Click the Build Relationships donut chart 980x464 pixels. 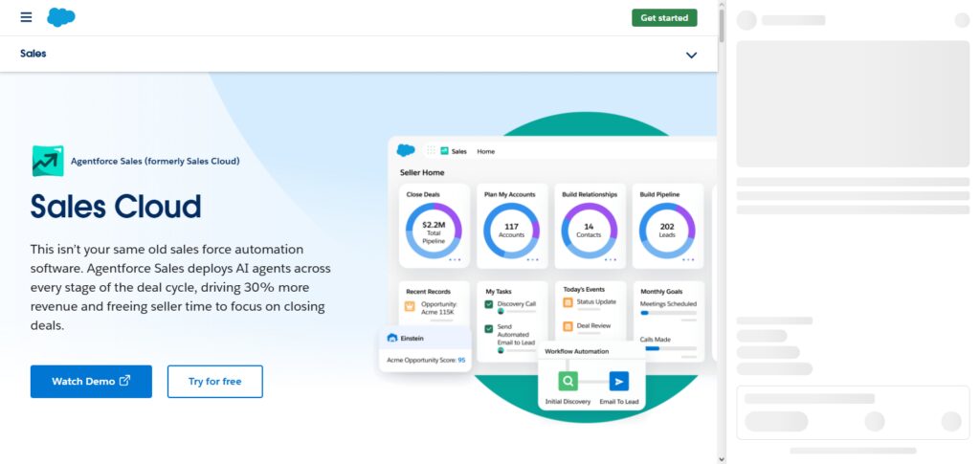point(589,231)
